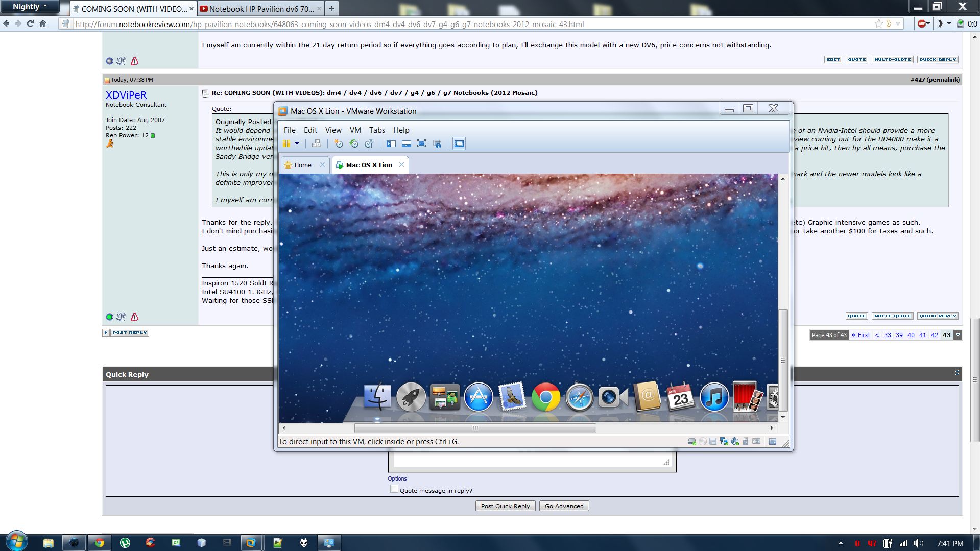
Task: Open the VMware File menu
Action: (x=290, y=130)
